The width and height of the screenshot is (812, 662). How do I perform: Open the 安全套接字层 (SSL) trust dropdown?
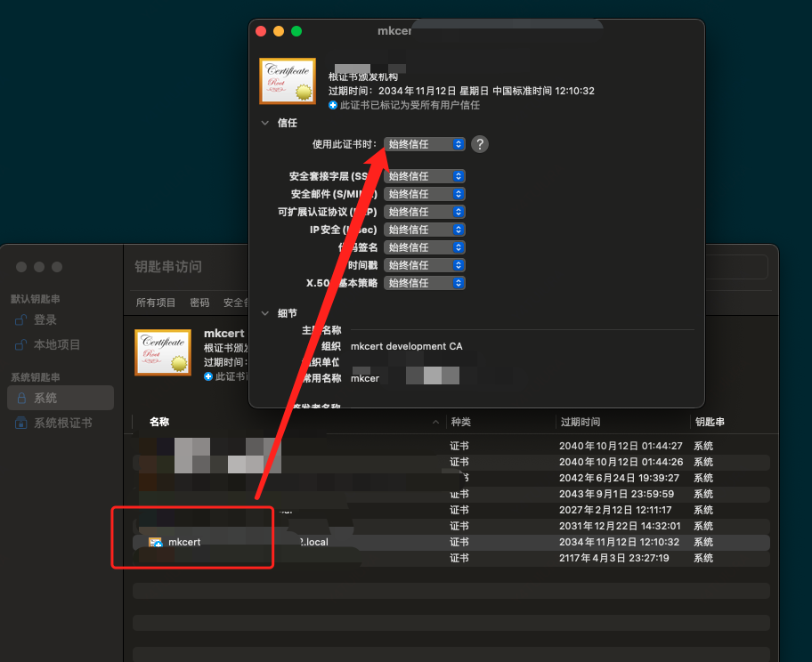[x=424, y=176]
